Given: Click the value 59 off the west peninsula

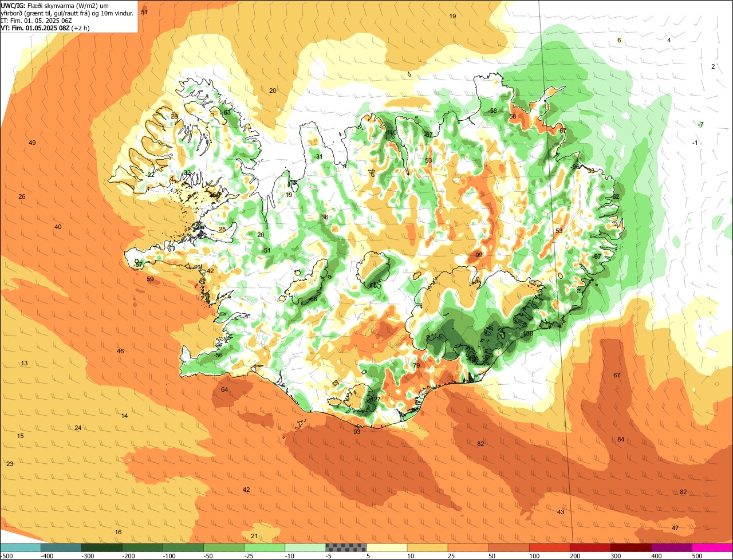Looking at the screenshot, I should pyautogui.click(x=150, y=279).
